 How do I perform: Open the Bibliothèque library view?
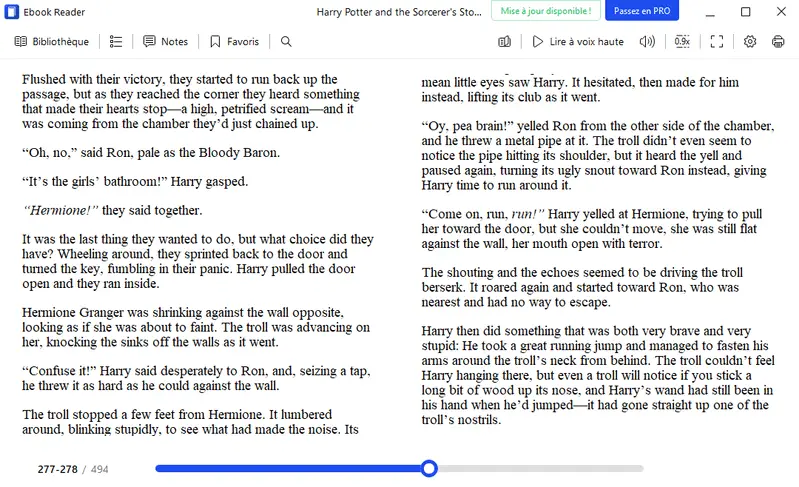tap(51, 42)
